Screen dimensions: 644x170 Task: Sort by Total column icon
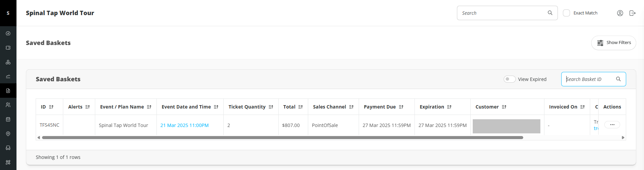(300, 107)
